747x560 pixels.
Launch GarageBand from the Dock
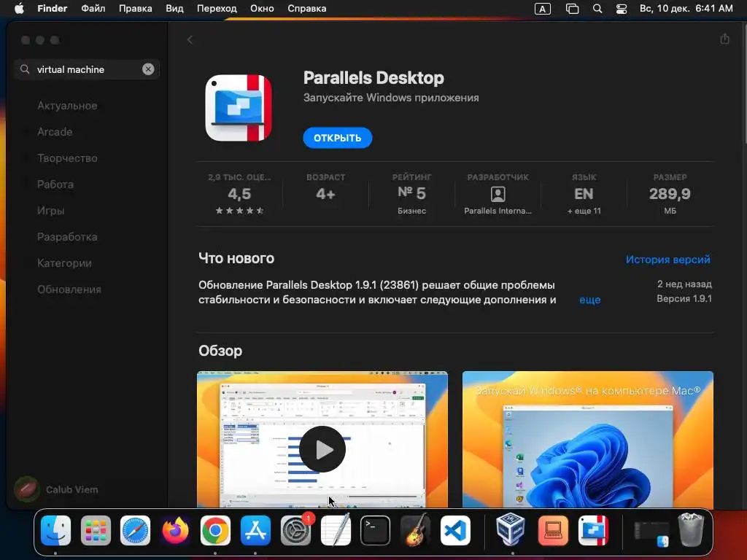click(x=415, y=529)
